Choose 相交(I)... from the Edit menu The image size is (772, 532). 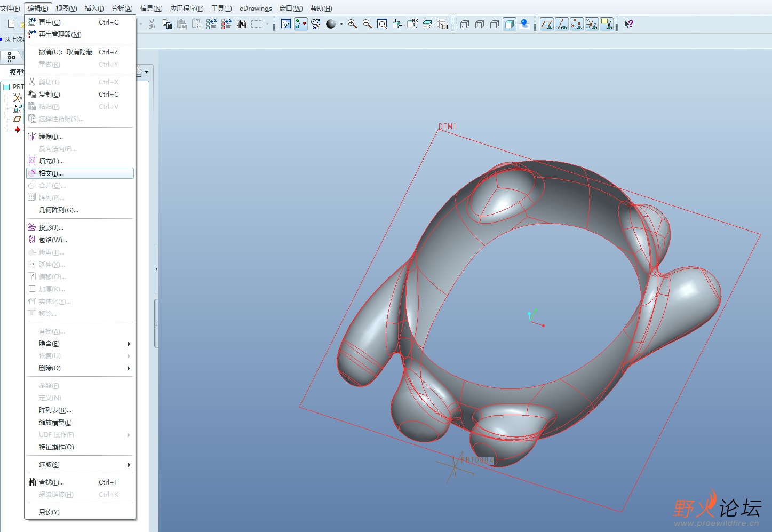[80, 173]
